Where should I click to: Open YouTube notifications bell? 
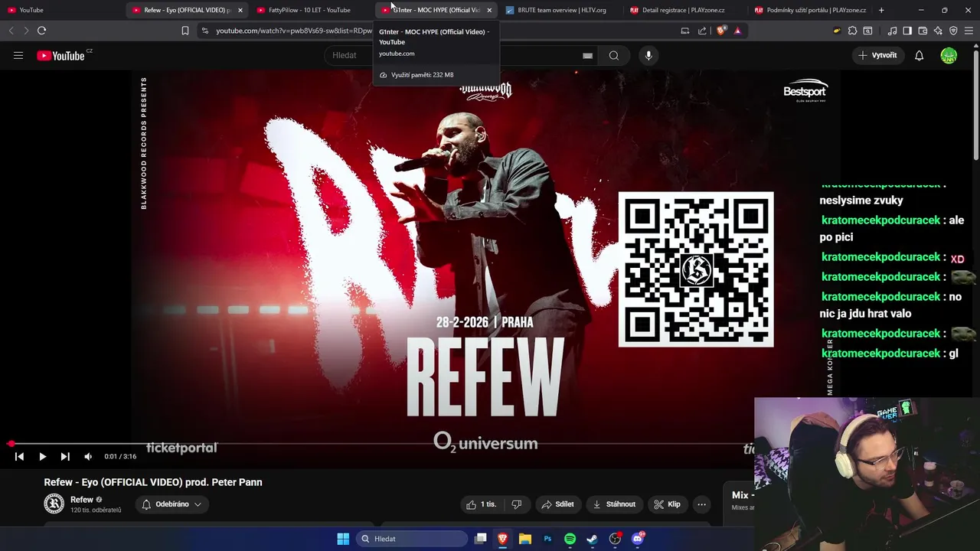(x=919, y=55)
